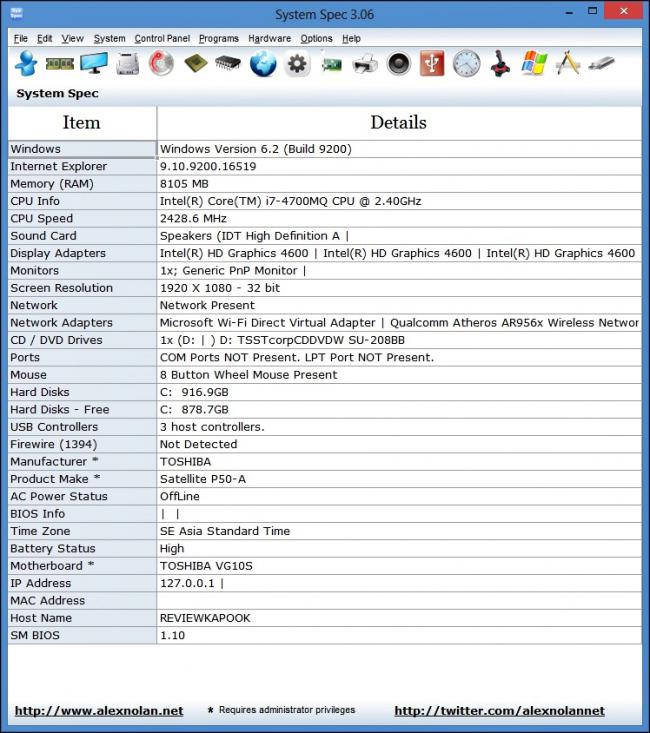Open the twitter.com/alexnolannet link

click(x=499, y=711)
